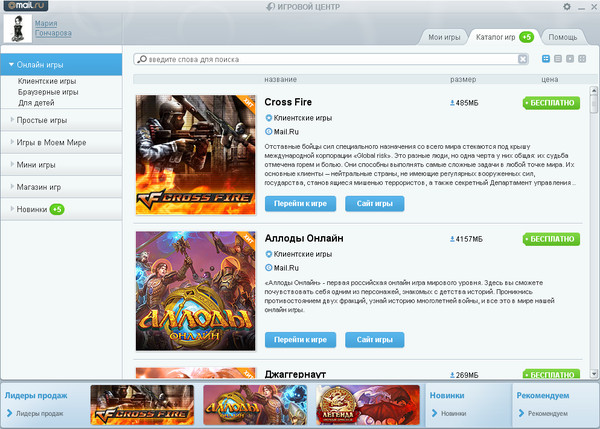Open Лидеры продаж heading in bottom bar
The image size is (600, 429).
click(36, 396)
